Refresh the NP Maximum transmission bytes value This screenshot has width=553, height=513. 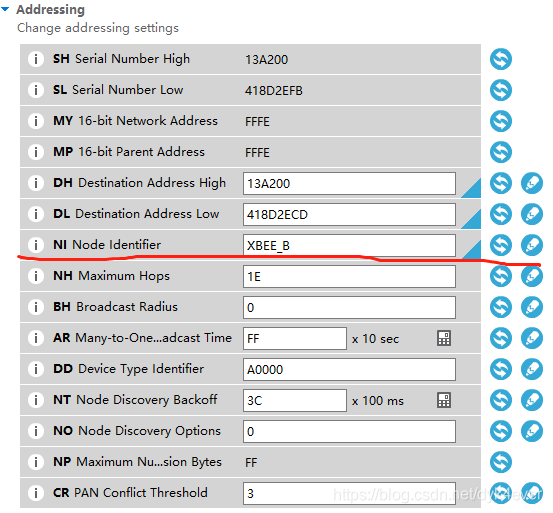pos(501,462)
